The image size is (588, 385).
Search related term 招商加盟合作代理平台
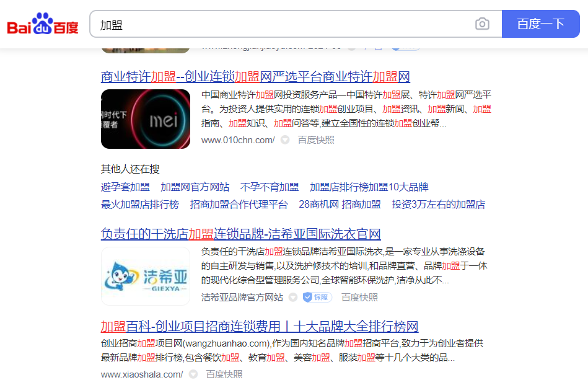point(239,205)
